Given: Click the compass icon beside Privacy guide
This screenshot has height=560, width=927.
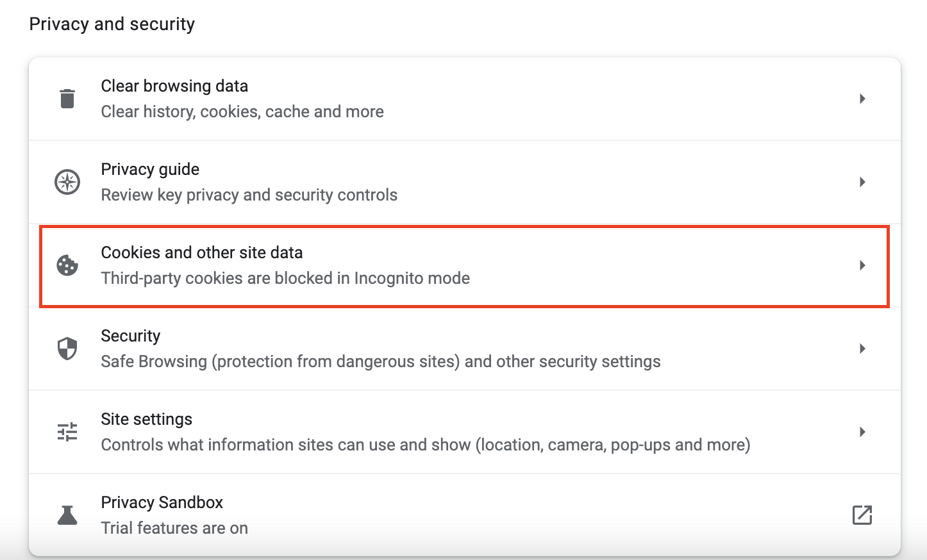Looking at the screenshot, I should [67, 182].
